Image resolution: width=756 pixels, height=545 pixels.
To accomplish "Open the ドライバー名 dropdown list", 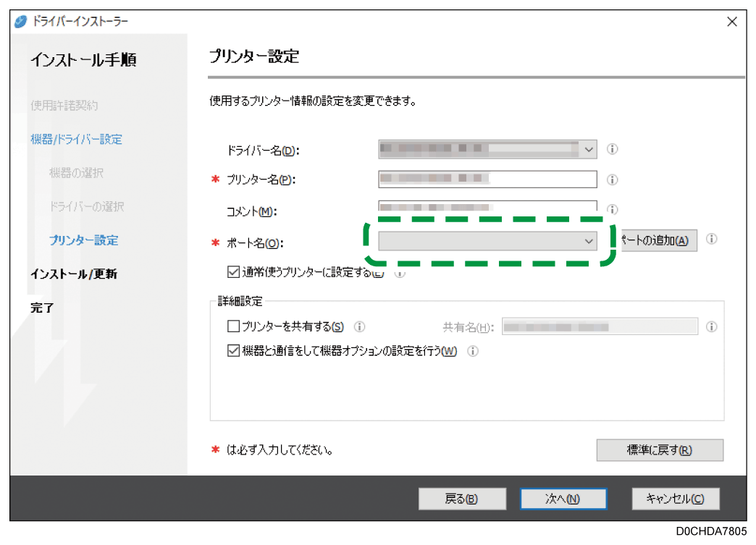I will click(588, 149).
